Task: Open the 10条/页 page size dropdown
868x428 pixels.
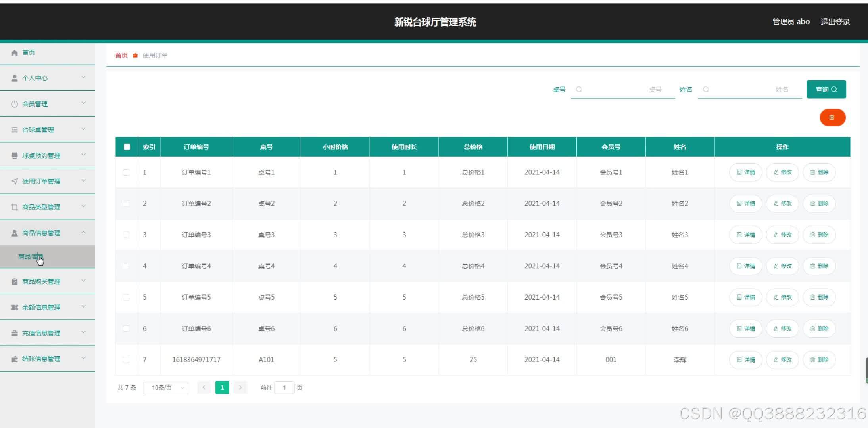Action: click(x=165, y=387)
